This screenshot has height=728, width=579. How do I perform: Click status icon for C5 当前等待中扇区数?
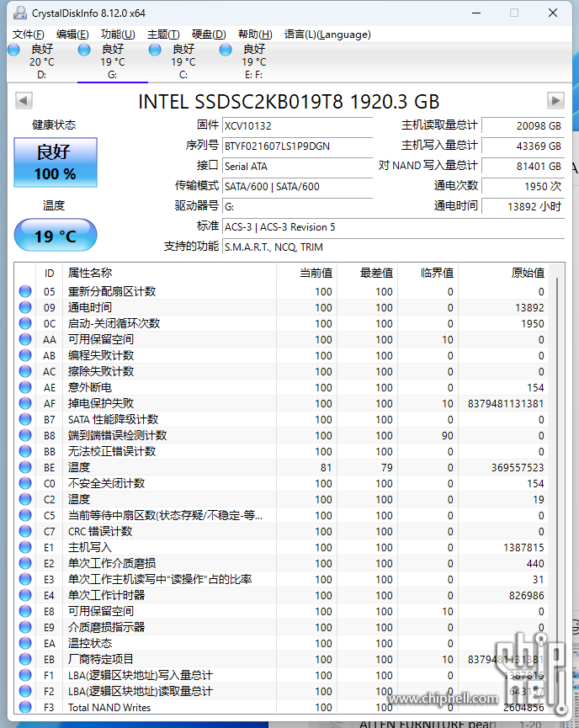tap(25, 515)
